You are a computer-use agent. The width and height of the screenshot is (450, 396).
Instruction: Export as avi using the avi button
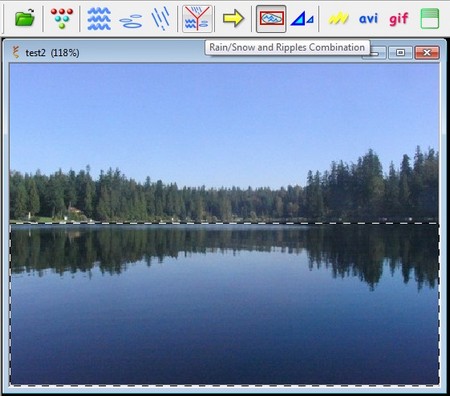pos(368,18)
